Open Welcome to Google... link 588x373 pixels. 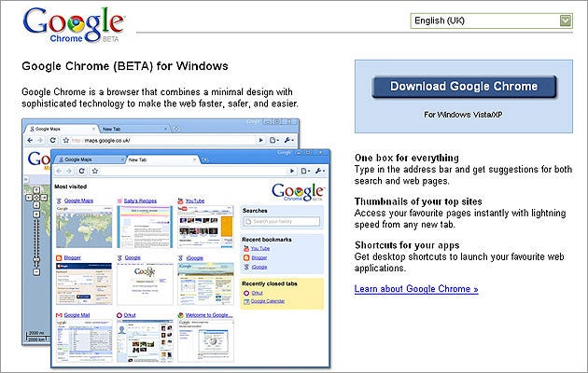(x=209, y=315)
